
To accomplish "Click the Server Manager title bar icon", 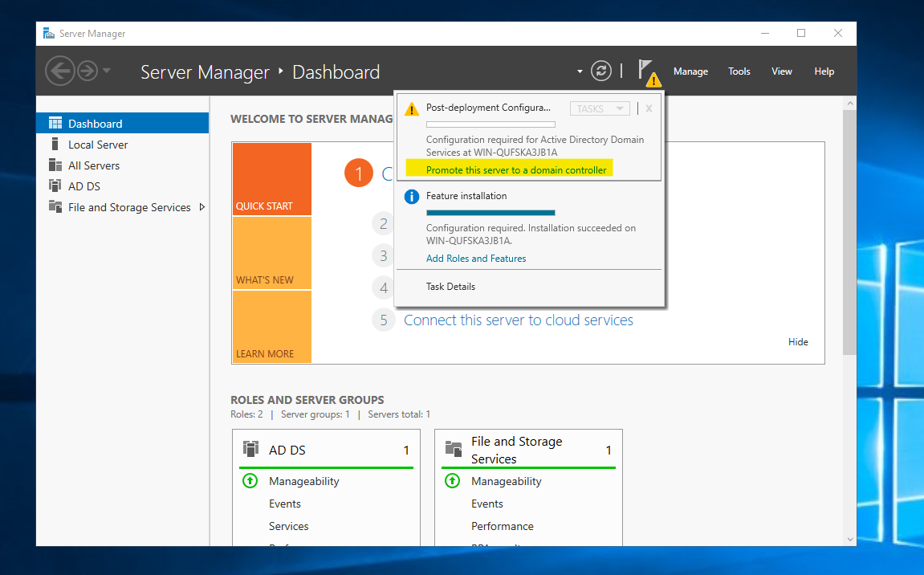I will [49, 34].
